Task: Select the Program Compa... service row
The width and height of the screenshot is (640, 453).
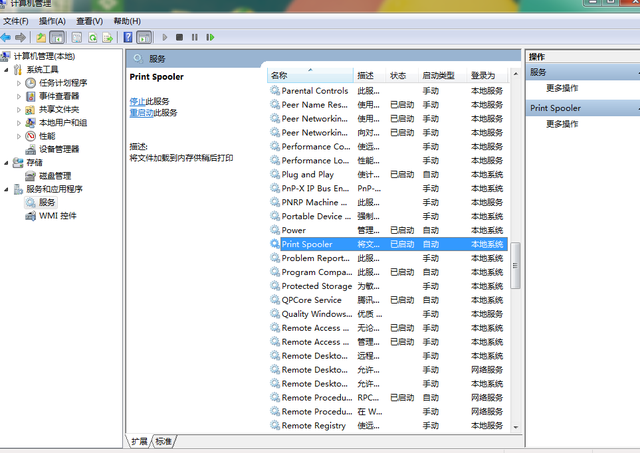Action: tap(387, 272)
